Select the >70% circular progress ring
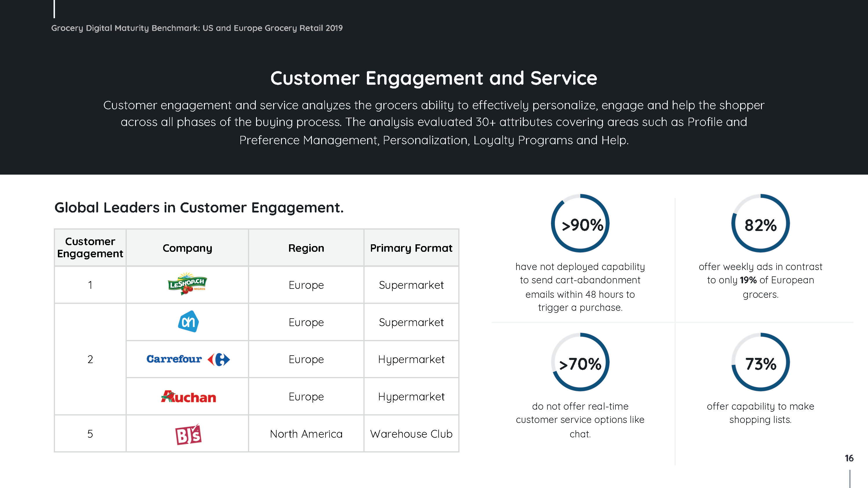868x488 pixels. 580,362
